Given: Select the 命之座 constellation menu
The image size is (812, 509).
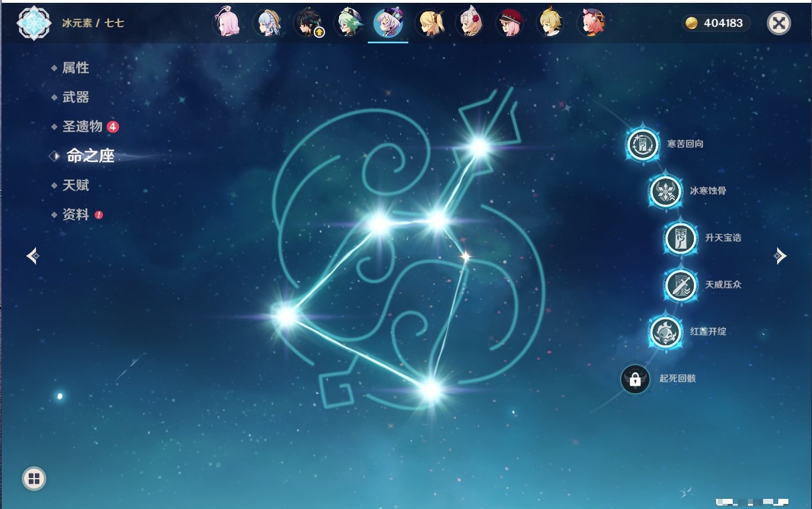Looking at the screenshot, I should coord(89,156).
